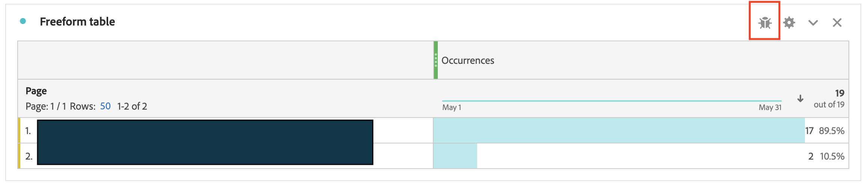Click the May 1 to May 31 sparkline
868x190 pixels.
tap(612, 101)
